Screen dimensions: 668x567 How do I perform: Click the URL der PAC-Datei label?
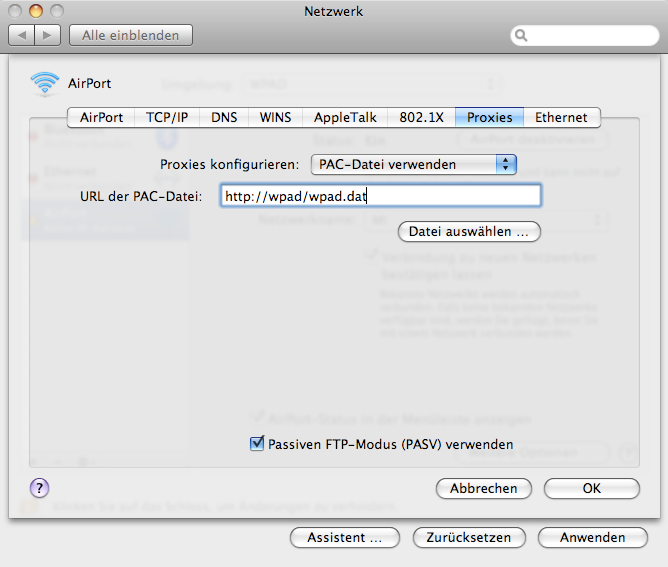[x=141, y=196]
